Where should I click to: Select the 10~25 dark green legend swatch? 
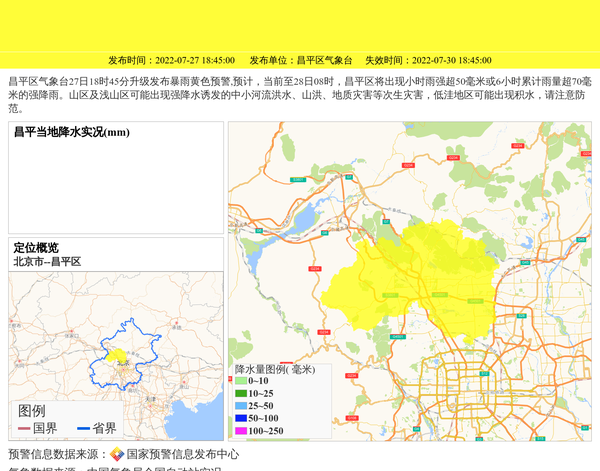(x=240, y=393)
